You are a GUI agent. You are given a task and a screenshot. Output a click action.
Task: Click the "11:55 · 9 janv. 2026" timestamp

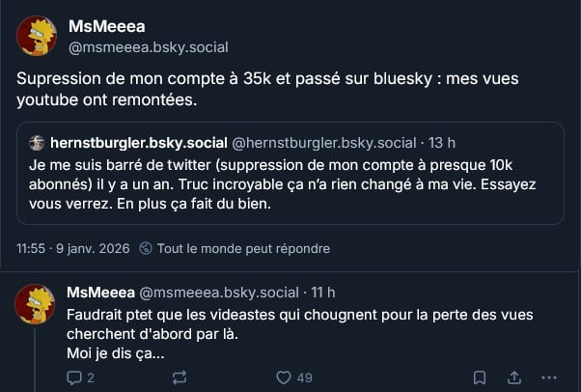point(73,248)
